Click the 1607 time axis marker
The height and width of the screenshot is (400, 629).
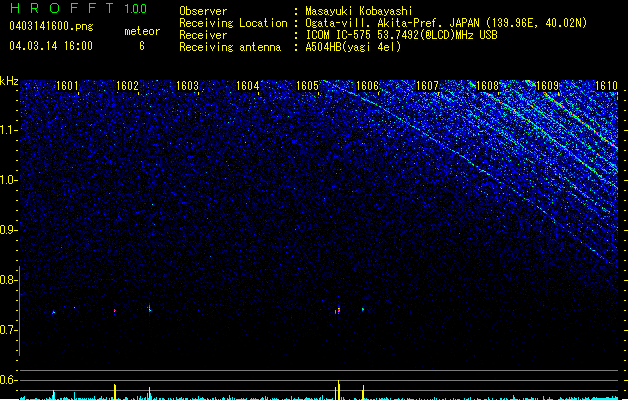(x=428, y=86)
